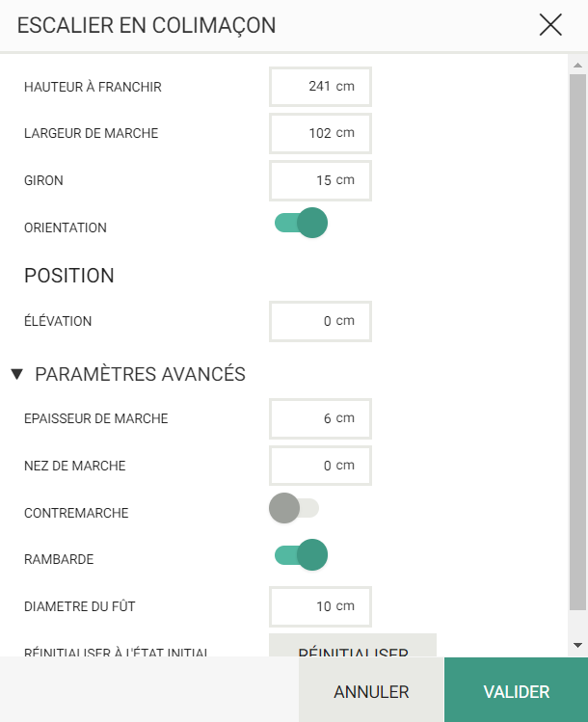588x722 pixels.
Task: Select the Giron input field
Action: (320, 180)
